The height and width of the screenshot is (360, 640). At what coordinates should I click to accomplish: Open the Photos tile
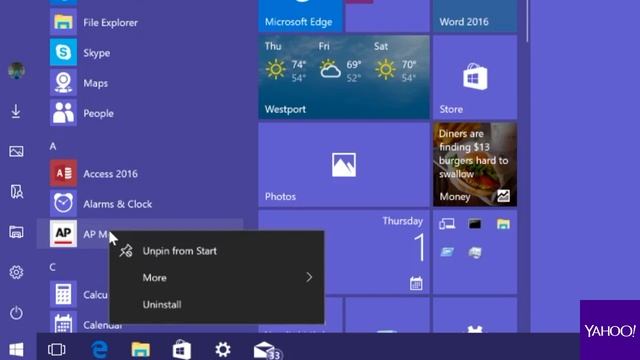click(x=344, y=164)
